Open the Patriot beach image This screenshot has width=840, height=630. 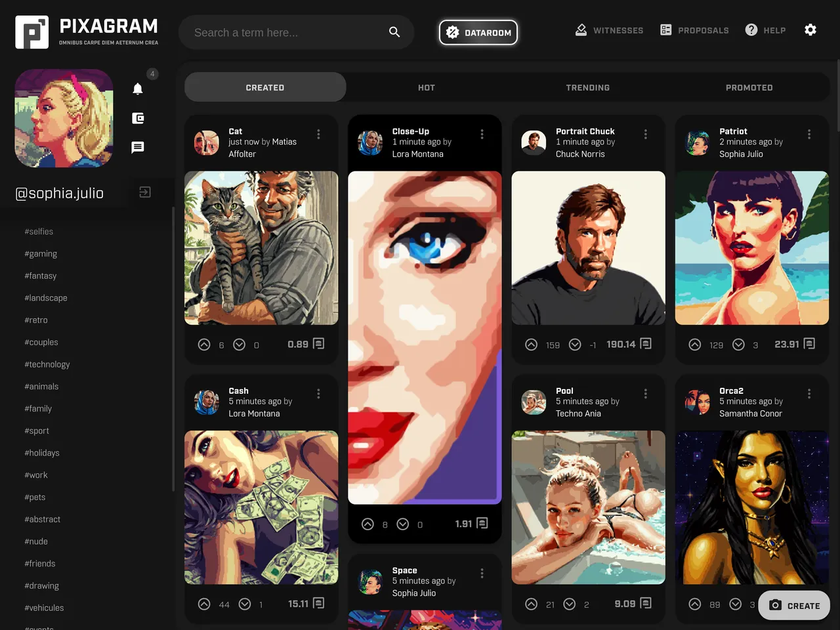(752, 248)
